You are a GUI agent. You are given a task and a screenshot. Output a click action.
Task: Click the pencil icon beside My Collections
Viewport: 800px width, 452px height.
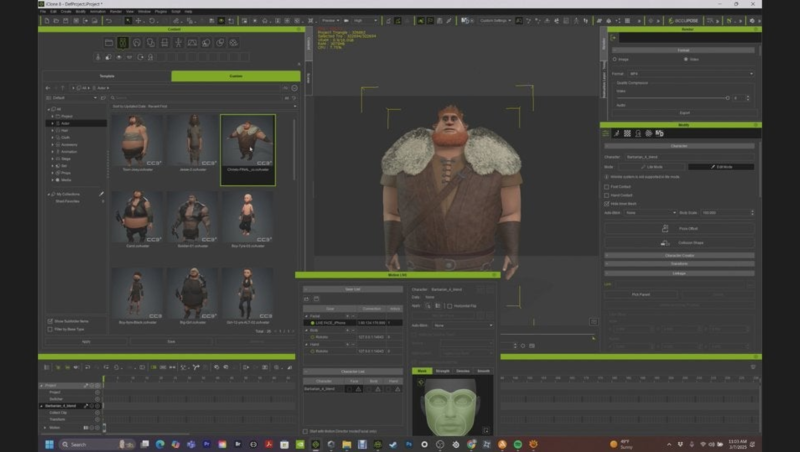tap(101, 194)
